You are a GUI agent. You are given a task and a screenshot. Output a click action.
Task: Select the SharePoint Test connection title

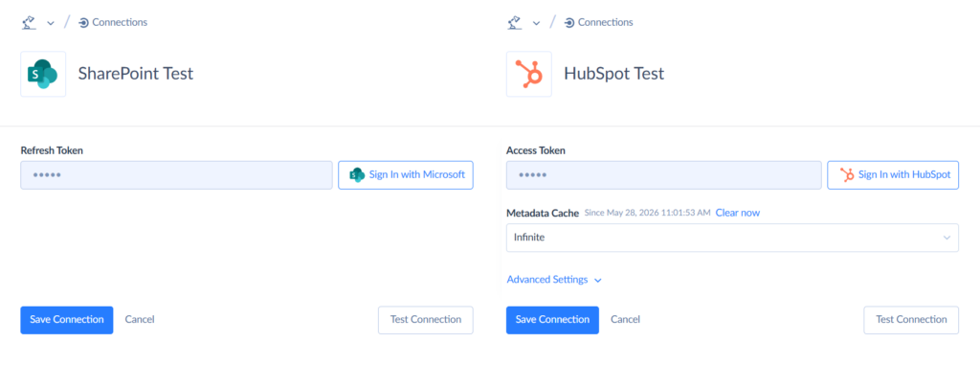pos(136,74)
